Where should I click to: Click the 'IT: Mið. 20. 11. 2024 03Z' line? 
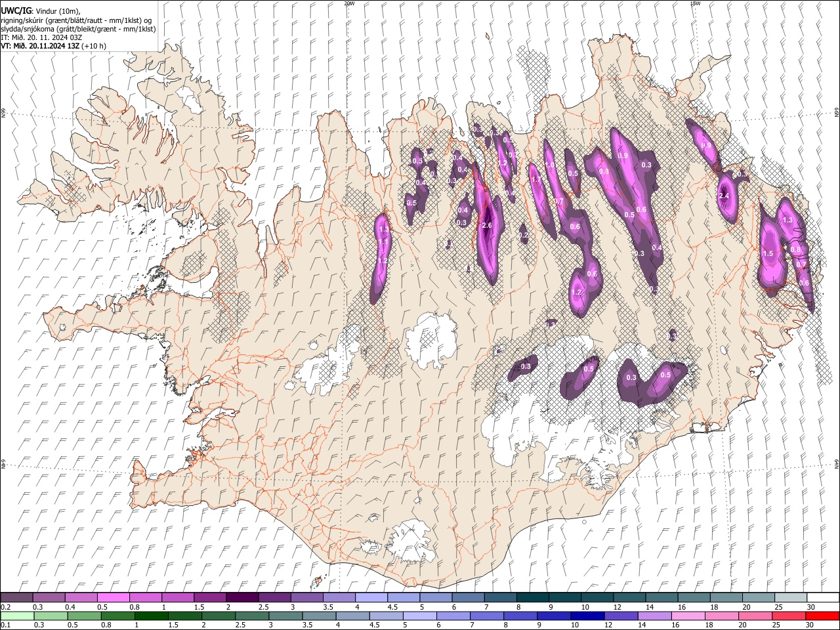pyautogui.click(x=41, y=37)
